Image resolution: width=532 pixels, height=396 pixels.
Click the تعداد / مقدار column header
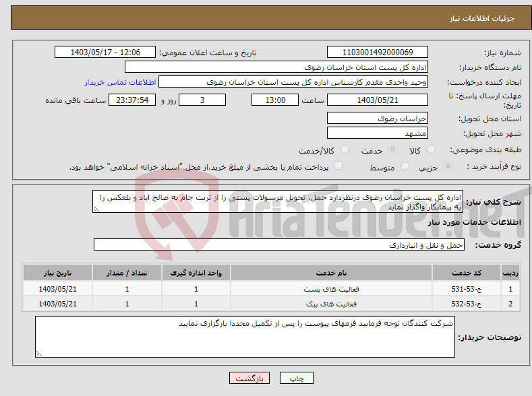pos(127,273)
